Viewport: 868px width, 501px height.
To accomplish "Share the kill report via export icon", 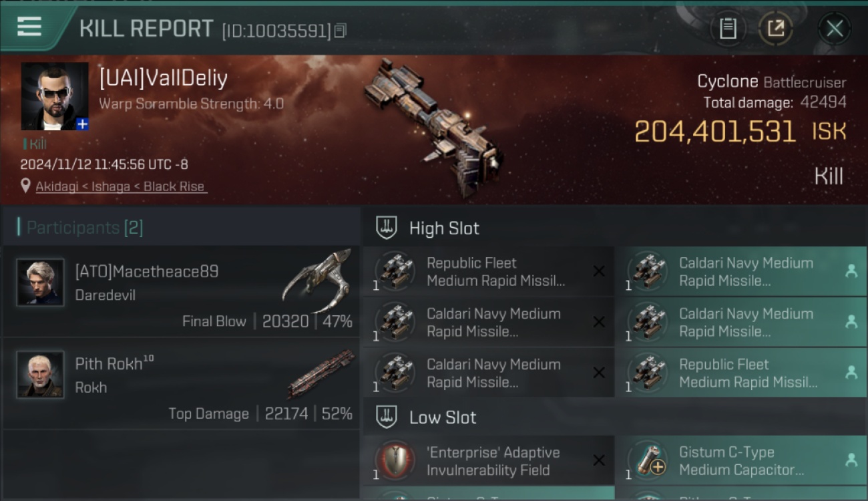I will [776, 29].
